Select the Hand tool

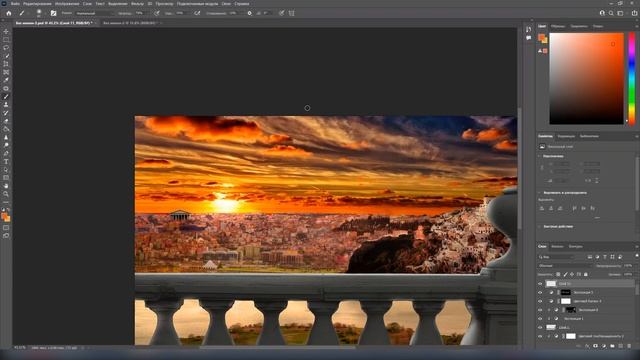[x=6, y=186]
